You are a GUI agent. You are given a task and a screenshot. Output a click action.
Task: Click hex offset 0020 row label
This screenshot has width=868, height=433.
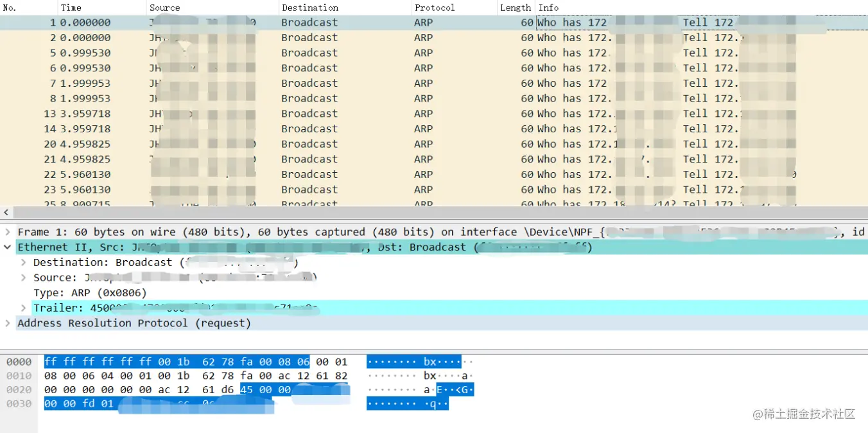pos(19,390)
